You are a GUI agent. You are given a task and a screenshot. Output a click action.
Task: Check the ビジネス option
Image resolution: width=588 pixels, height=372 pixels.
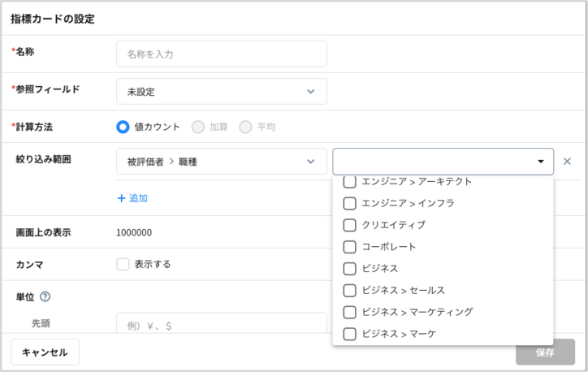[349, 269]
